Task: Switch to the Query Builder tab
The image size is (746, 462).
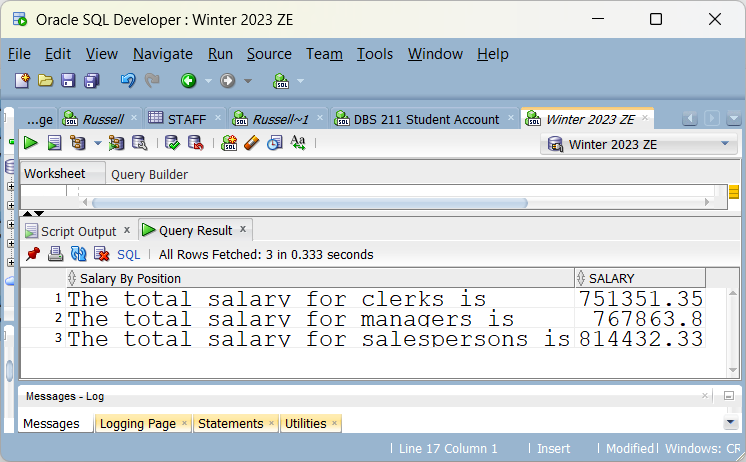Action: 149,174
